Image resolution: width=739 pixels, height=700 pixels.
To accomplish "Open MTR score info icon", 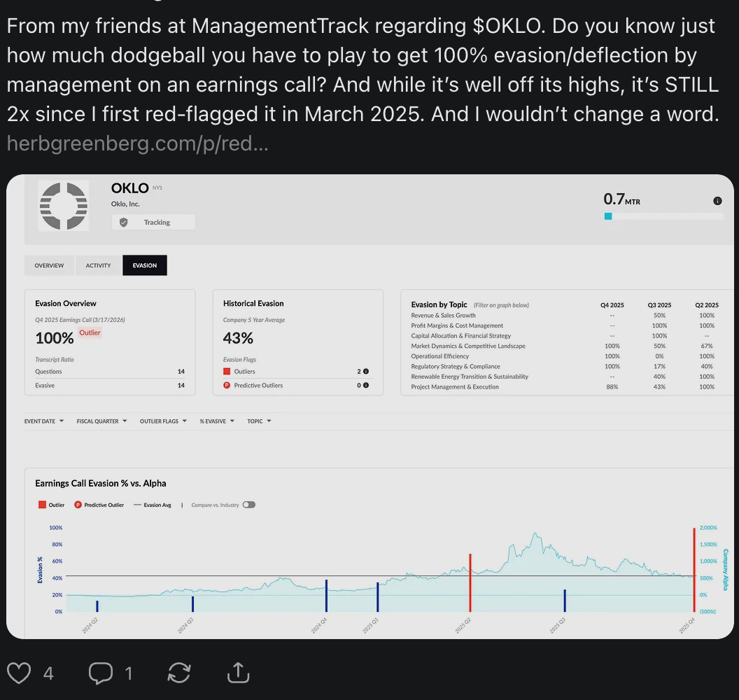I will [717, 201].
